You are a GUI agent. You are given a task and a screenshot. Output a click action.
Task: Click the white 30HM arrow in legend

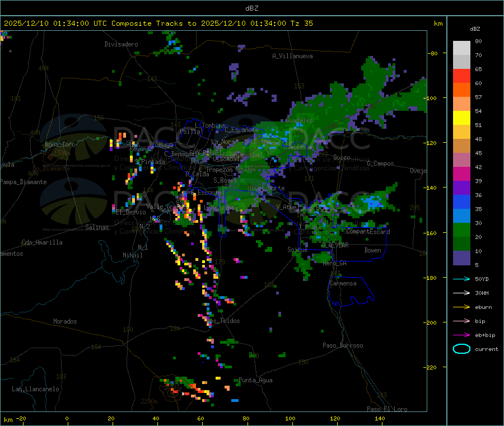[x=461, y=293]
